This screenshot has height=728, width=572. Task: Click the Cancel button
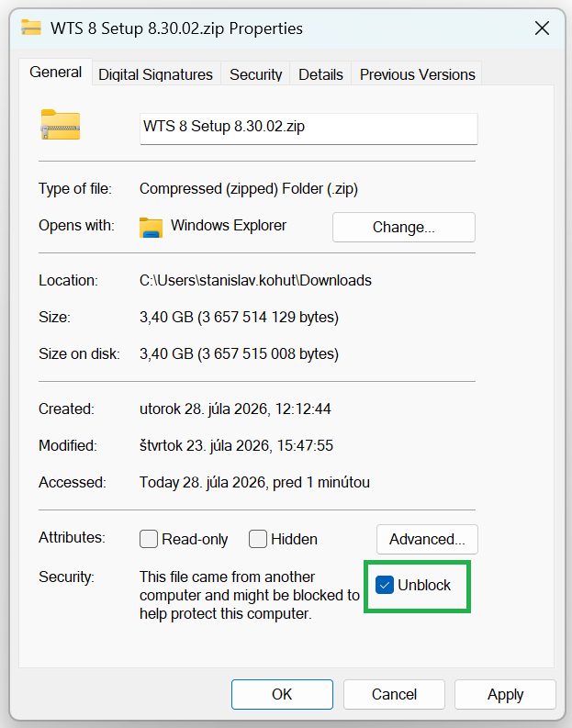tap(394, 694)
